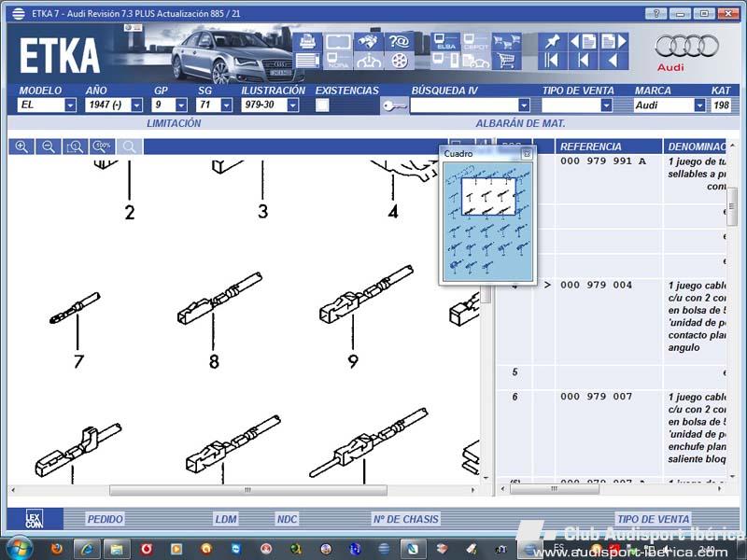
Task: Expand the Tipo de Venta dropdown at top
Action: coord(606,105)
